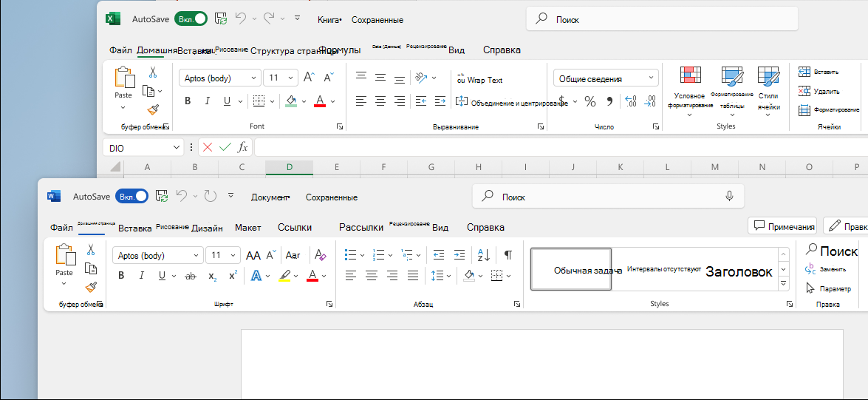Click Удалить in Excel Cells group
The image size is (868, 400).
tap(819, 92)
